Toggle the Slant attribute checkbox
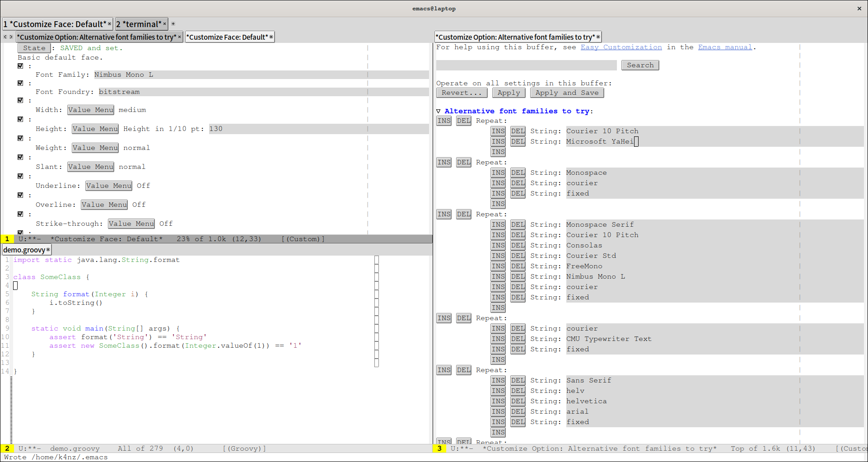The height and width of the screenshot is (462, 868). (x=20, y=157)
